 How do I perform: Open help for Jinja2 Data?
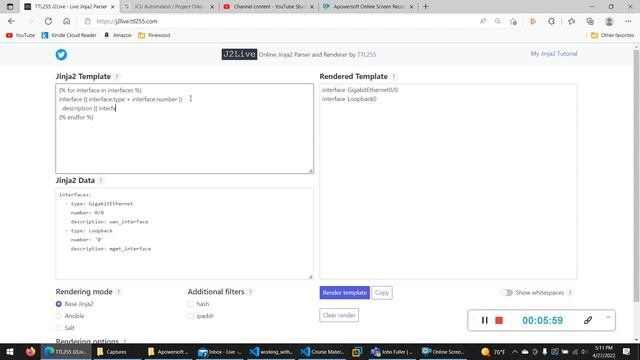coord(101,180)
